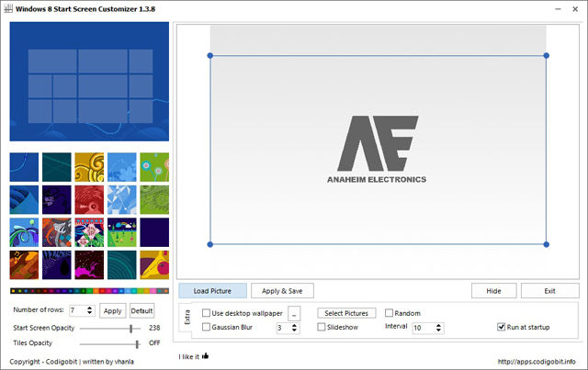The height and width of the screenshot is (370, 588).
Task: Increase Number of rows with up arrow
Action: 90,308
